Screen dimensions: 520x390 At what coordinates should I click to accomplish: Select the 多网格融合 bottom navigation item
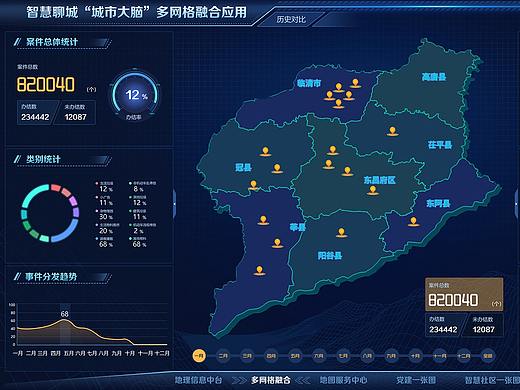271,380
